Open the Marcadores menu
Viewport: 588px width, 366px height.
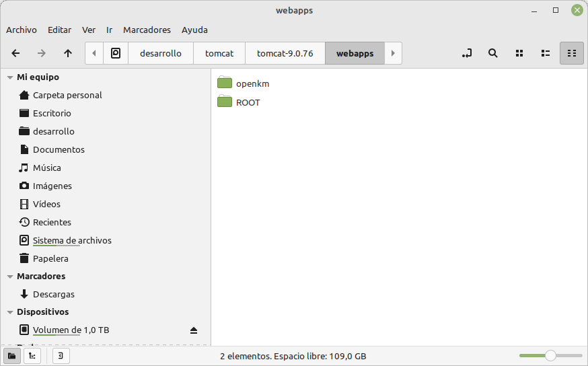(147, 30)
